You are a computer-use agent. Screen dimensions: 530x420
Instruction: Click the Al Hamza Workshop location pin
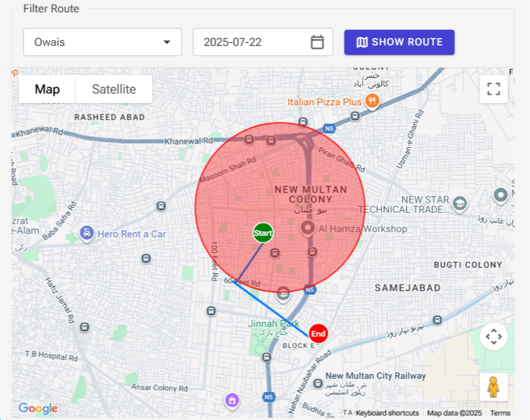308,229
